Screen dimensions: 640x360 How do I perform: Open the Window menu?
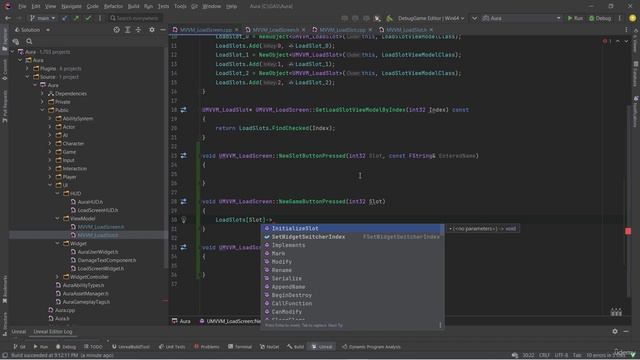[x=211, y=6]
